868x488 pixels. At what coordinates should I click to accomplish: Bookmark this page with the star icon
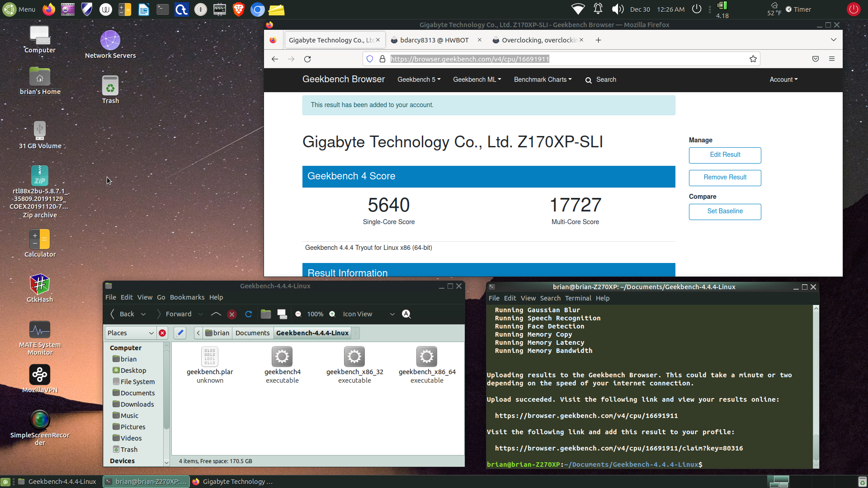[x=753, y=59]
